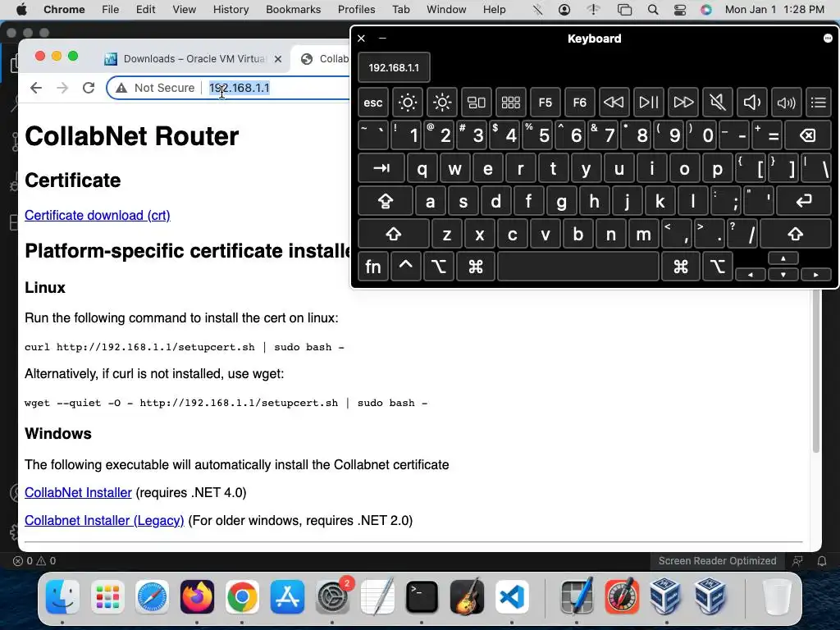Open Certificate download (crt) link
The image size is (840, 630).
click(x=98, y=216)
